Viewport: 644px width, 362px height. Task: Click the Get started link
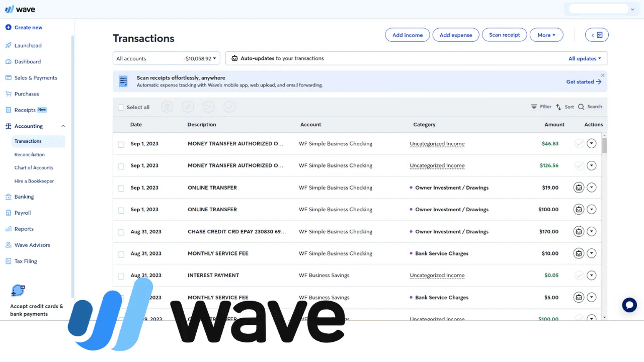tap(584, 81)
